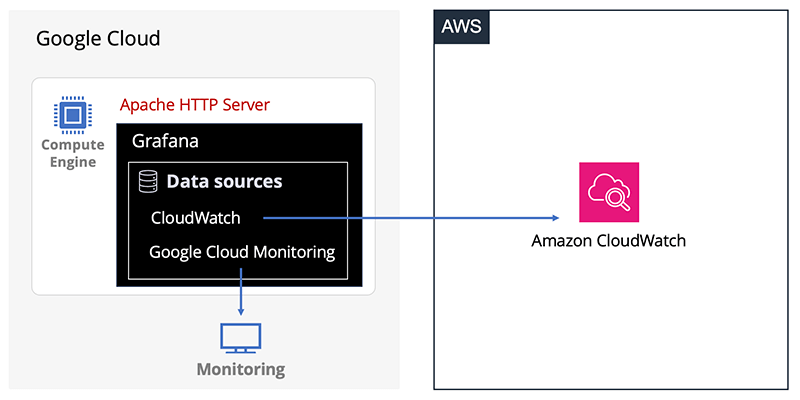Viewport: 800px width, 400px height.
Task: Click the Apache HTTP Server red label
Action: pos(194,105)
